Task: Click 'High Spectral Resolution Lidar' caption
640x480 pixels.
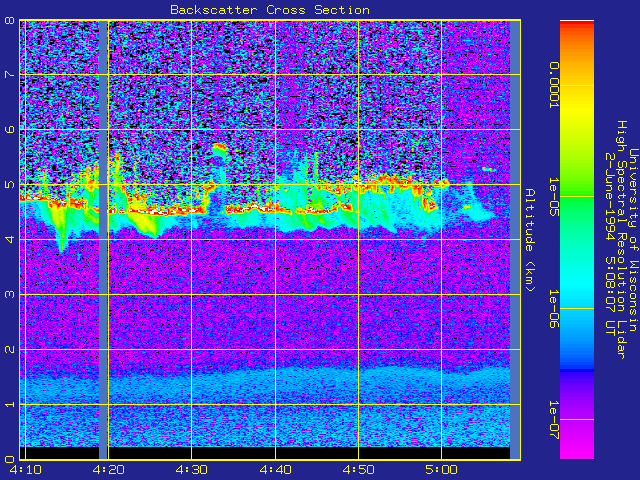Action: click(x=622, y=240)
